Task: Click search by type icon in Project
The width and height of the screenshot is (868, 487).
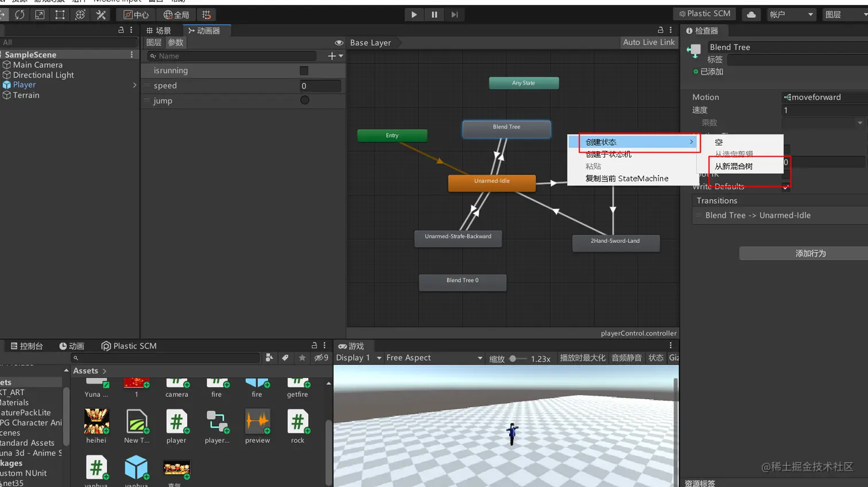Action: pos(269,358)
